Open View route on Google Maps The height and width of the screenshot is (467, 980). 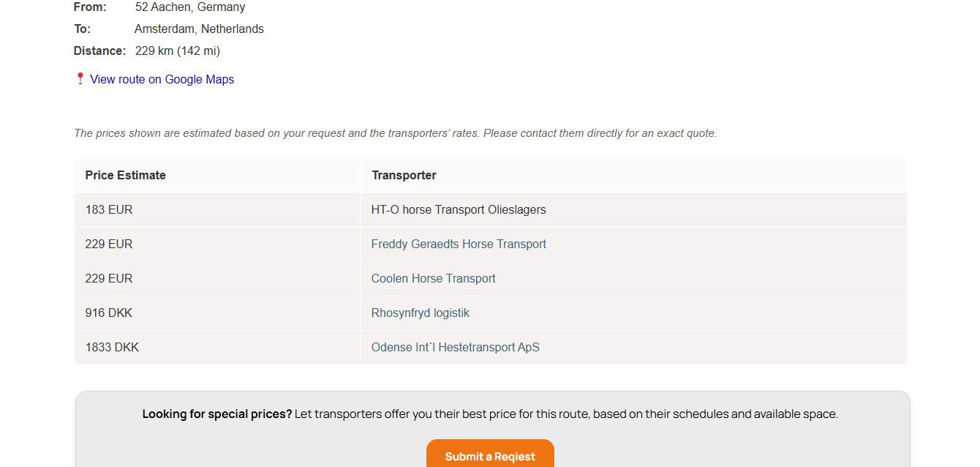point(162,79)
